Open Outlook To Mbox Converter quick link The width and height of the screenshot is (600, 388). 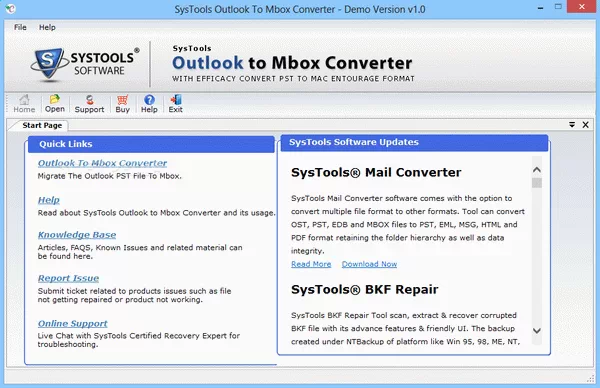pos(102,163)
